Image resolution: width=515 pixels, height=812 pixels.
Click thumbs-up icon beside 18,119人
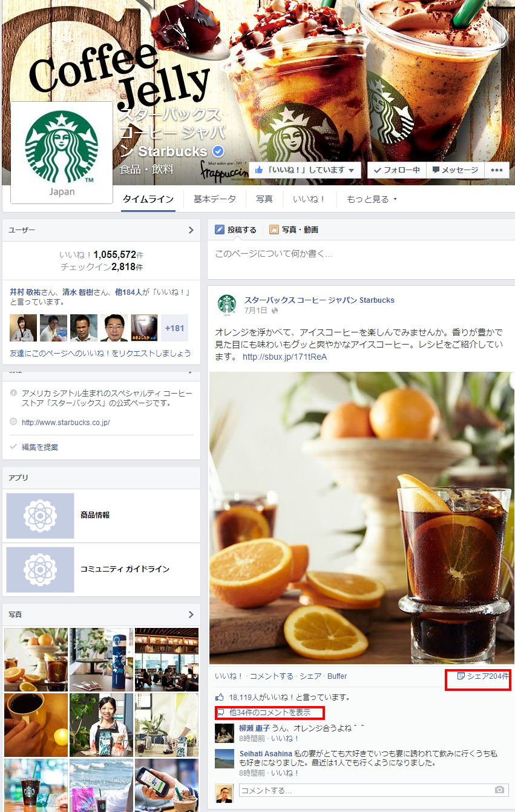tap(220, 697)
